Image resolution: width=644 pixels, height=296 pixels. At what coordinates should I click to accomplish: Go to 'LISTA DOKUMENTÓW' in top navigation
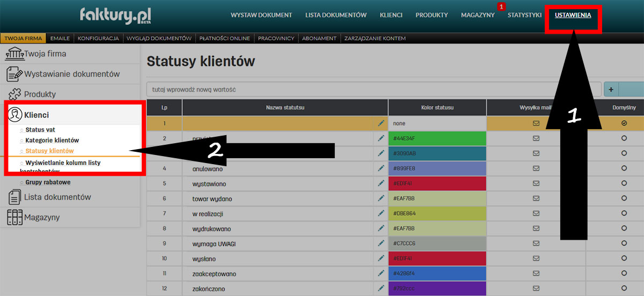click(x=336, y=15)
